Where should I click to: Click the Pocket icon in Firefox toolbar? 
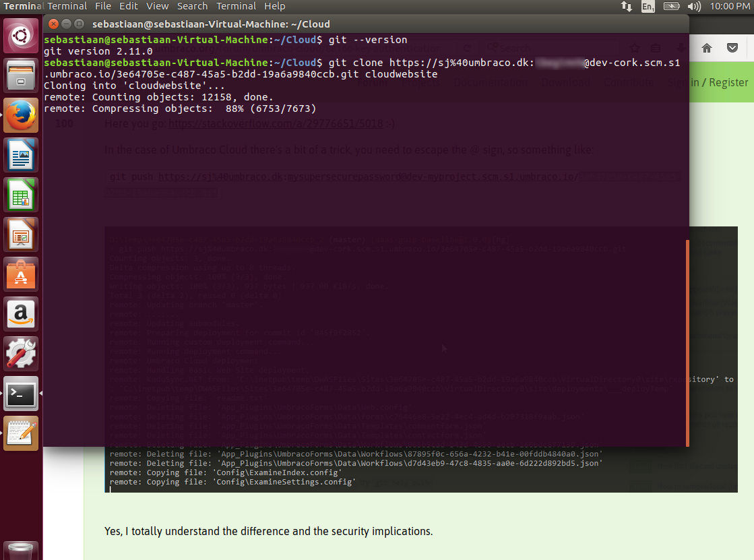[732, 48]
